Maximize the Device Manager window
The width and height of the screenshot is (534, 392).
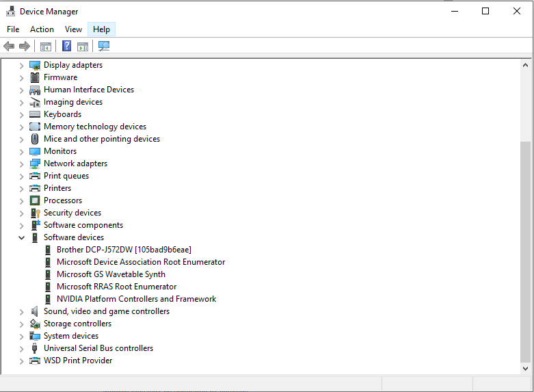click(x=485, y=11)
